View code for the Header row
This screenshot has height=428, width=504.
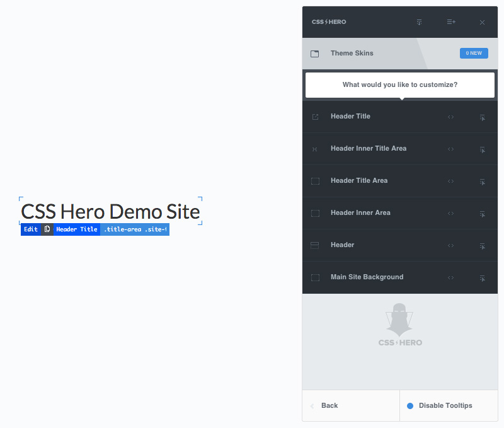click(450, 245)
